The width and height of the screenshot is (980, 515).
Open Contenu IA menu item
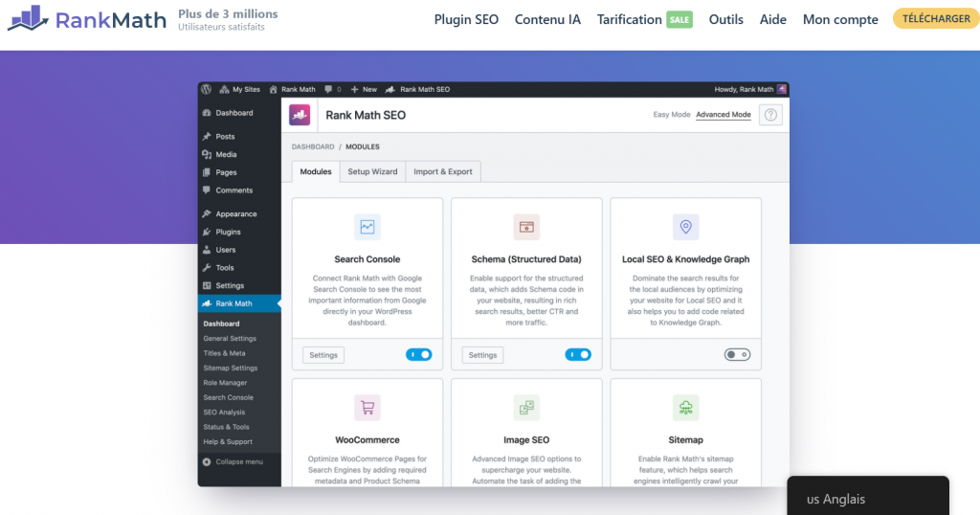[x=547, y=19]
